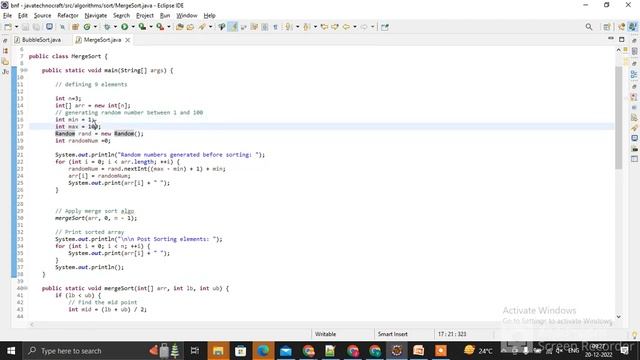Click the New Java Class green icon
The image size is (640, 360).
[87, 27]
